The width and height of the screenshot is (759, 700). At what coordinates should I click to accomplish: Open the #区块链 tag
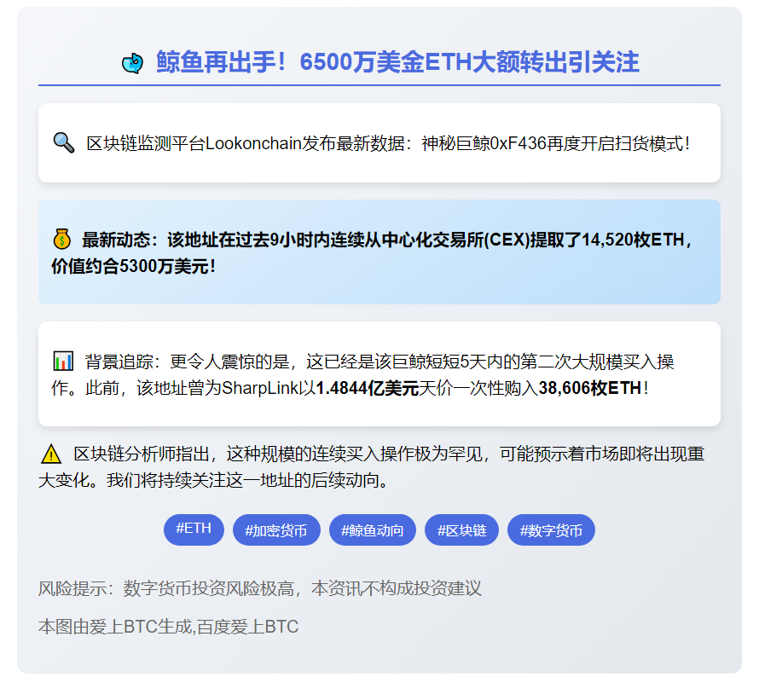[461, 530]
